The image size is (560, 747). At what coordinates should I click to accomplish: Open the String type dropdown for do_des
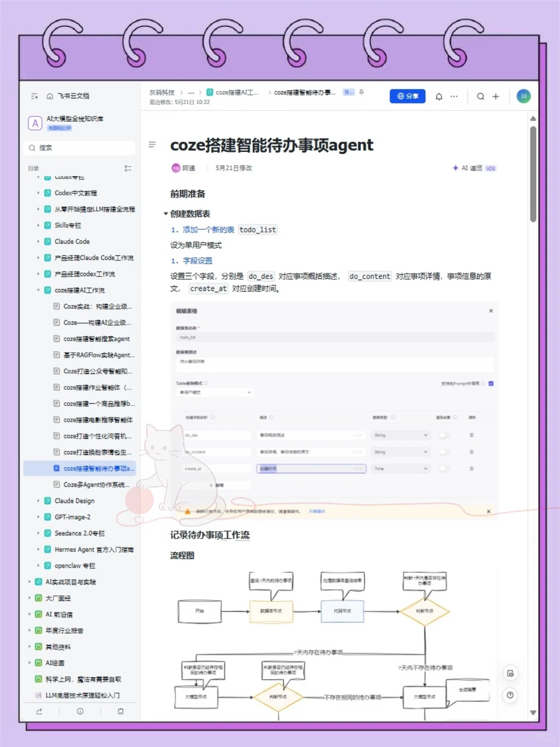pos(400,435)
